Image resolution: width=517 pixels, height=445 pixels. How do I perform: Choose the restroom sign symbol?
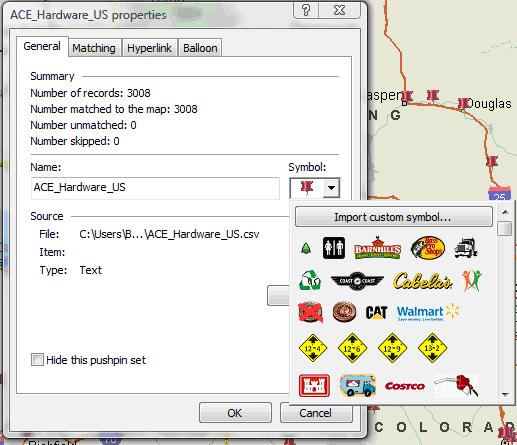tap(334, 248)
